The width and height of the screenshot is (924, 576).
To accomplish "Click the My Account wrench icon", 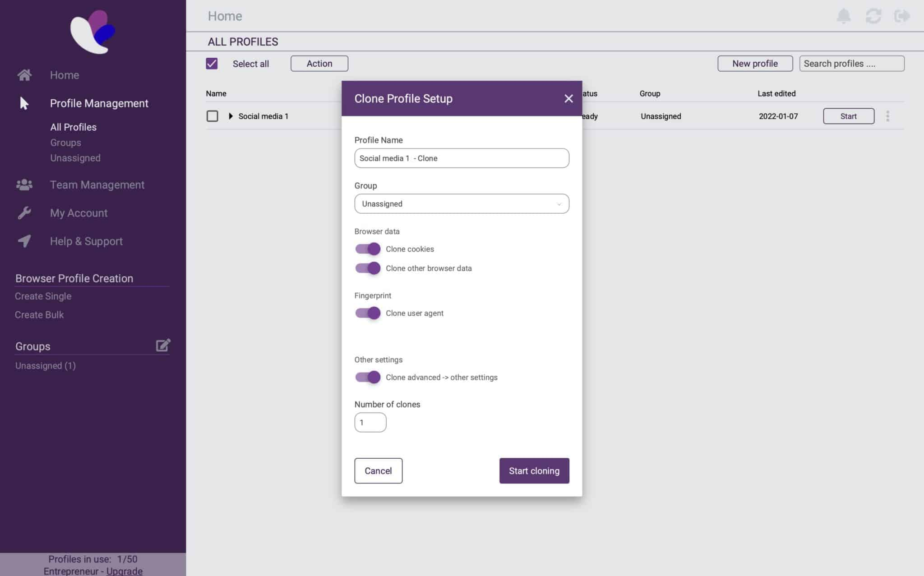I will (24, 213).
